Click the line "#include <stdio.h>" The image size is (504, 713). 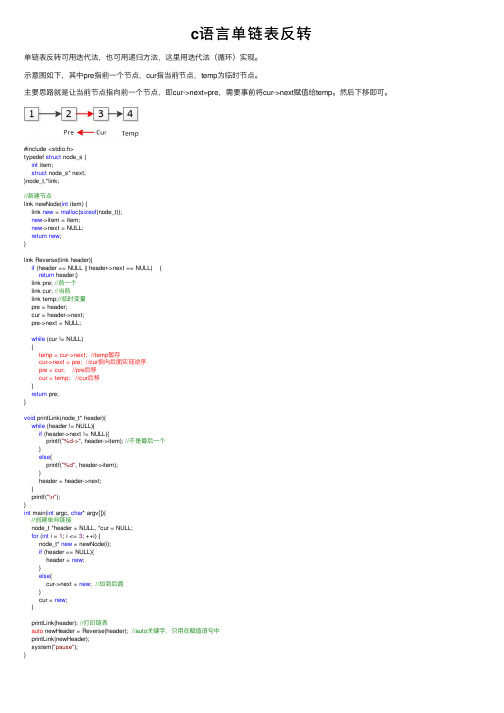[49, 149]
